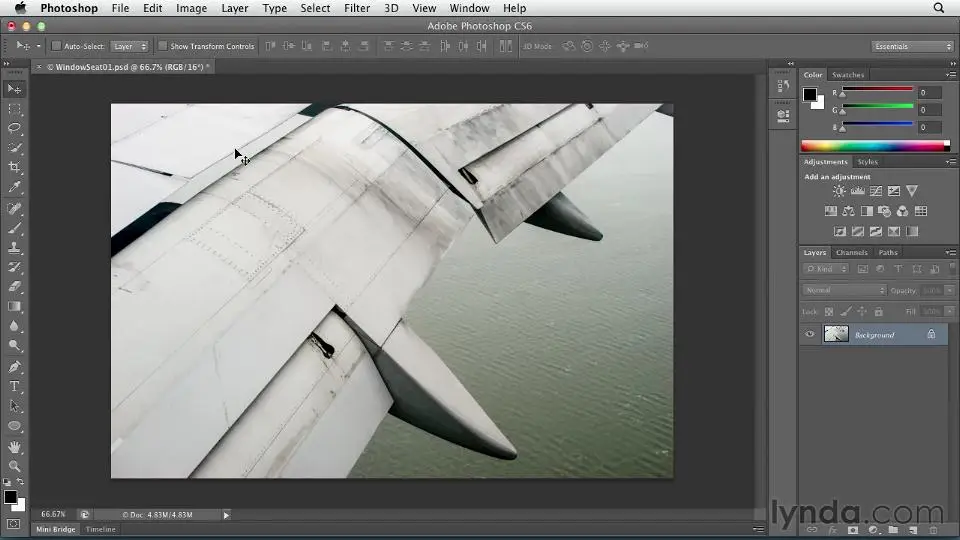Enable Show Transform Controls checkbox

point(163,46)
